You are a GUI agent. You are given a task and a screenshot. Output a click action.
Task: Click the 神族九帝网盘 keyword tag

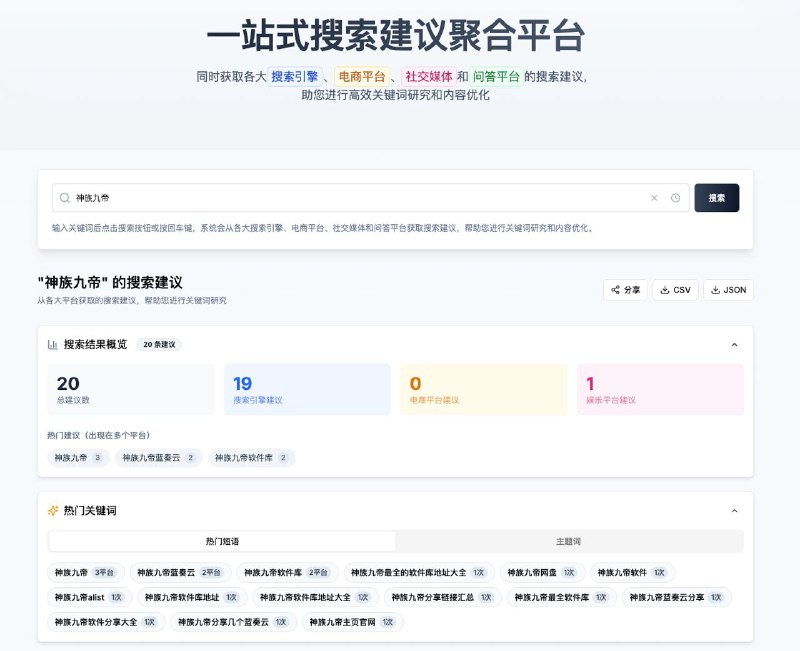[540, 572]
